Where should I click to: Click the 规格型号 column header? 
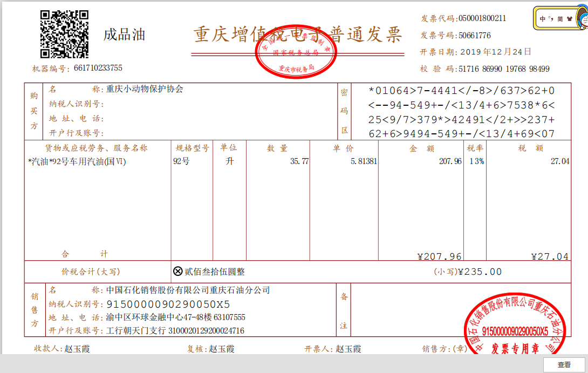click(x=193, y=148)
